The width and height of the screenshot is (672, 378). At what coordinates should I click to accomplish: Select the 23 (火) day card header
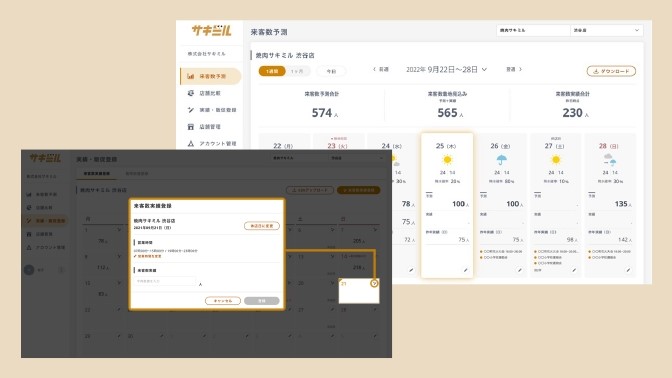338,146
